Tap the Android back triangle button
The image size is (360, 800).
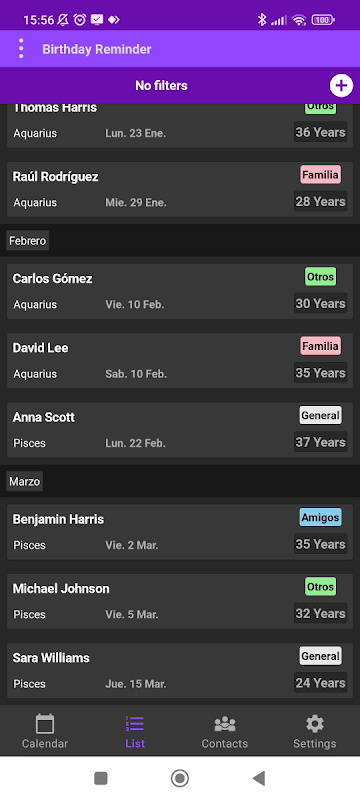coord(259,778)
